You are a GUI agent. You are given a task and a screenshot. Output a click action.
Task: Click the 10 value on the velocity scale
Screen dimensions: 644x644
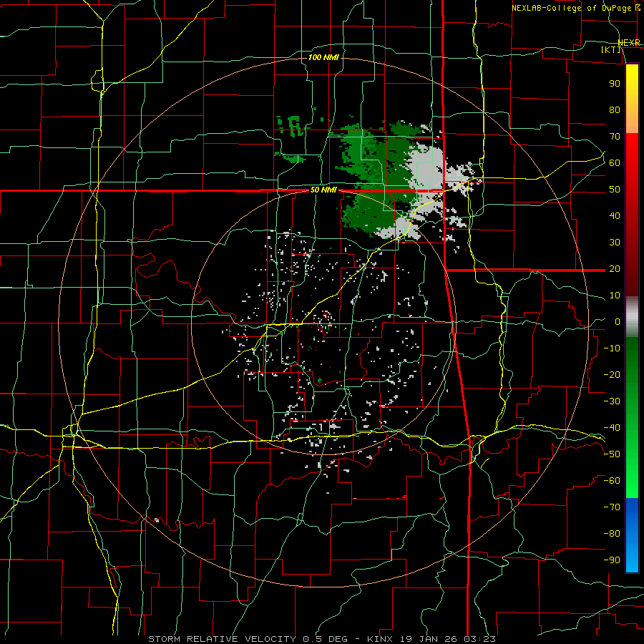(x=615, y=296)
